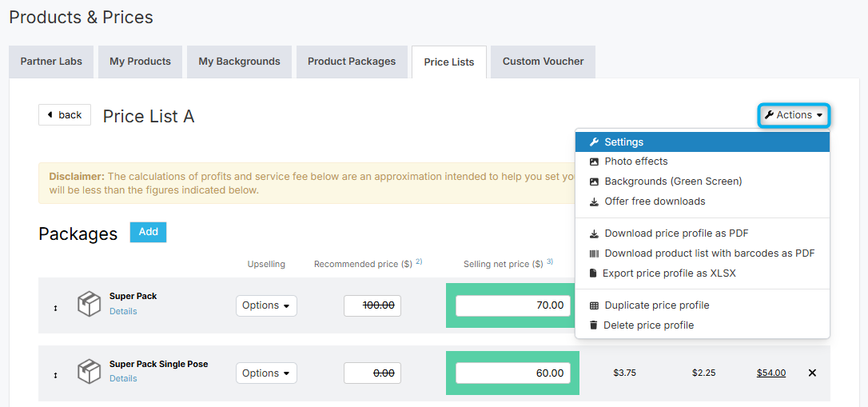The height and width of the screenshot is (407, 868).
Task: Click recommended price field showing 0.00
Action: tap(372, 373)
